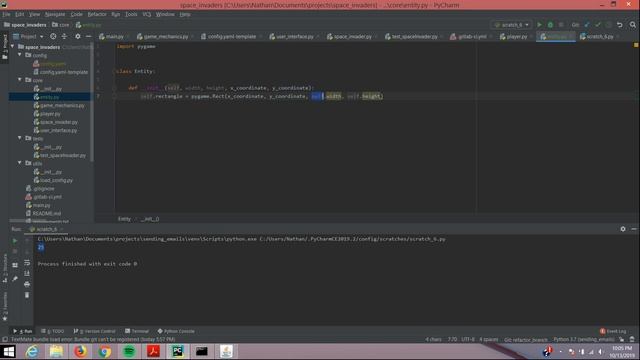This screenshot has height=360, width=640.
Task: Open Internet Explorer from the taskbar
Action: pyautogui.click(x=32, y=351)
